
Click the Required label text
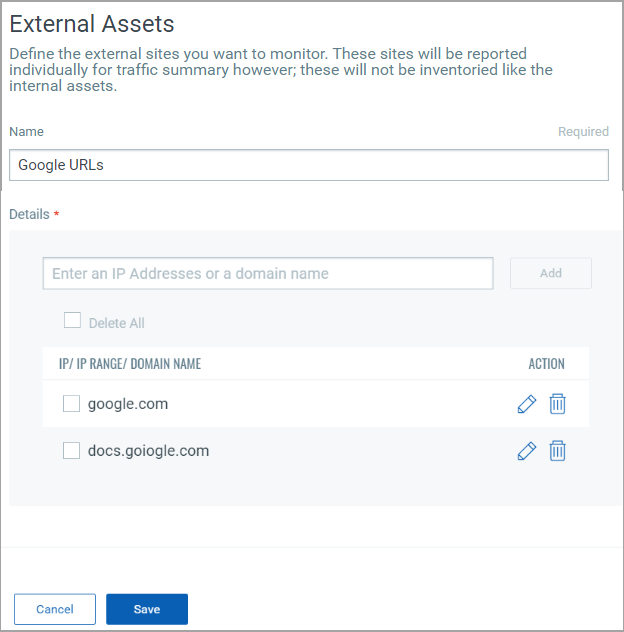click(583, 131)
